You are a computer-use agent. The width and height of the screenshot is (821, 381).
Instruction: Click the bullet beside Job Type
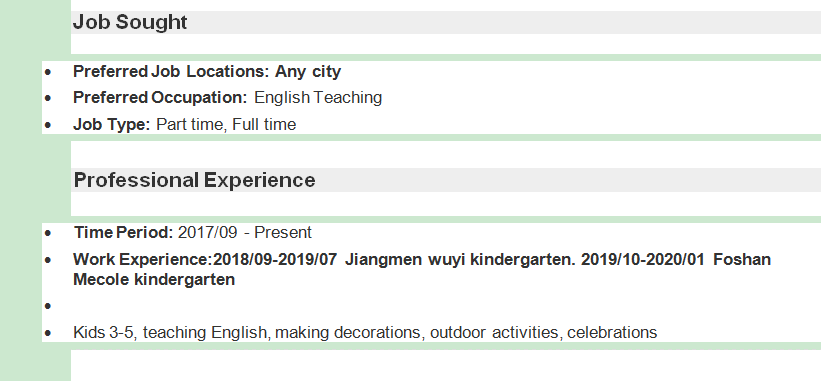tap(48, 125)
